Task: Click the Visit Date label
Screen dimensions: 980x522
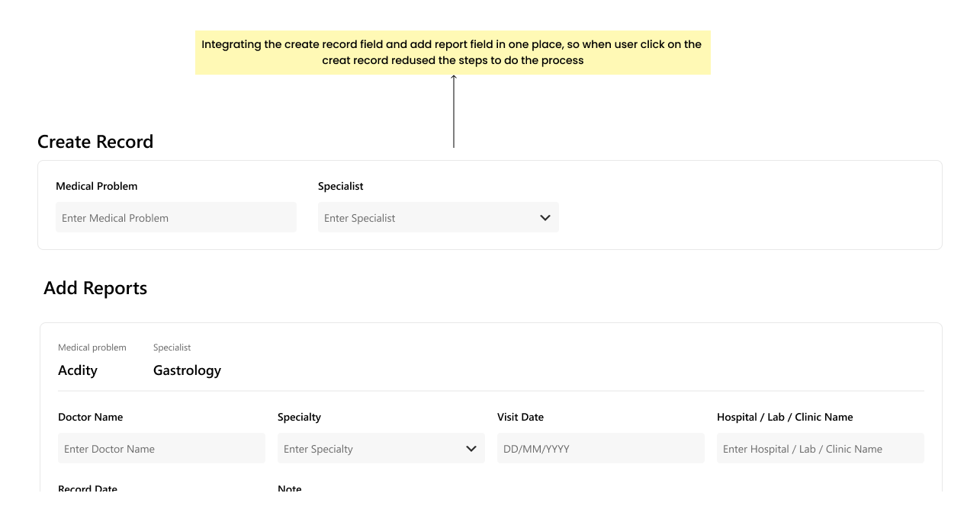Action: pos(520,417)
